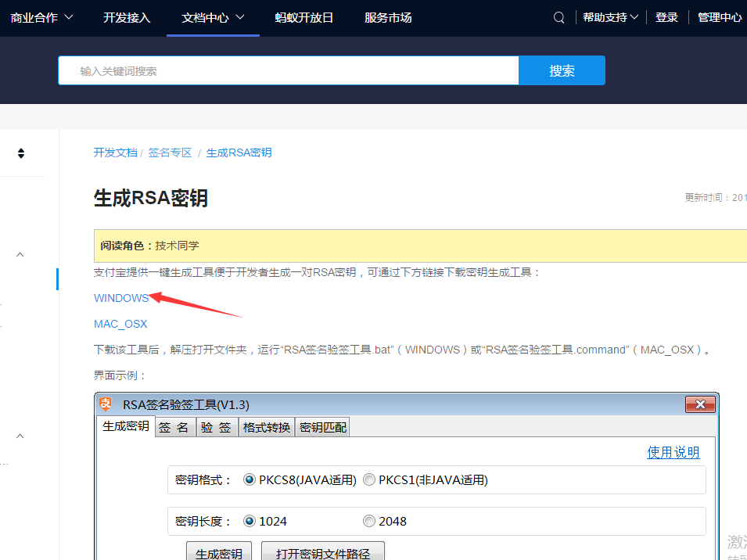747x560 pixels.
Task: Choose 1024 key length radio option
Action: (250, 521)
